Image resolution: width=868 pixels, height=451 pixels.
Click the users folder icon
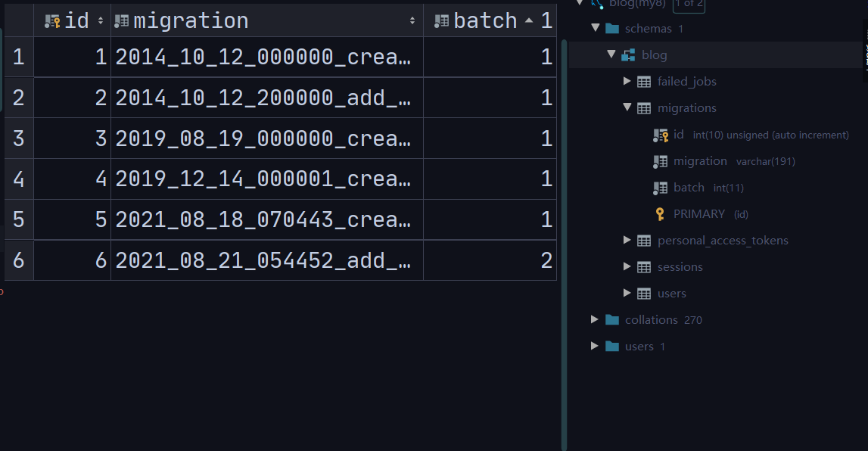point(612,347)
